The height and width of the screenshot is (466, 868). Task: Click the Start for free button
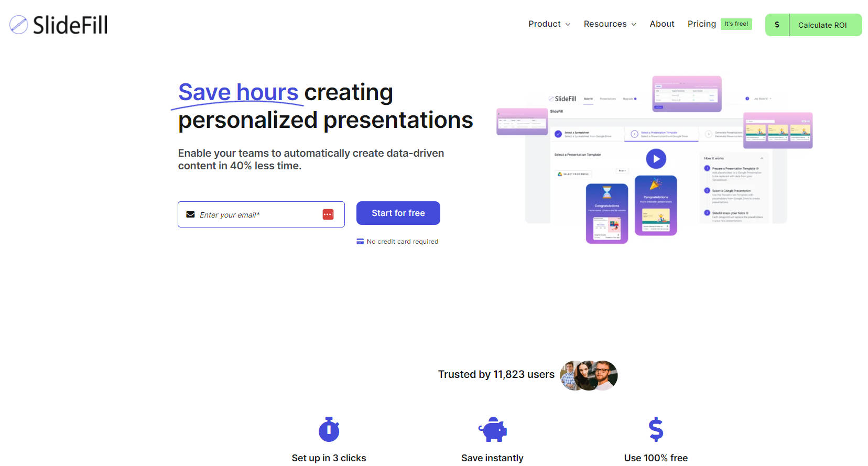coord(398,213)
